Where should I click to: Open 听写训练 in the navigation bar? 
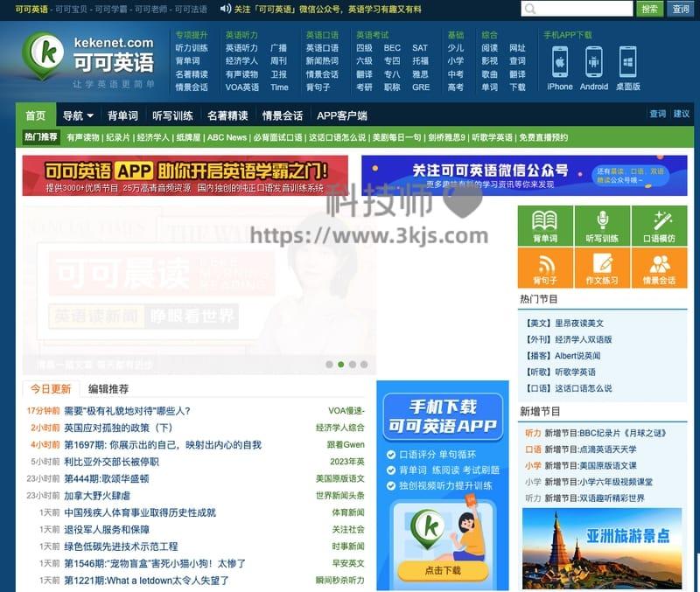172,115
